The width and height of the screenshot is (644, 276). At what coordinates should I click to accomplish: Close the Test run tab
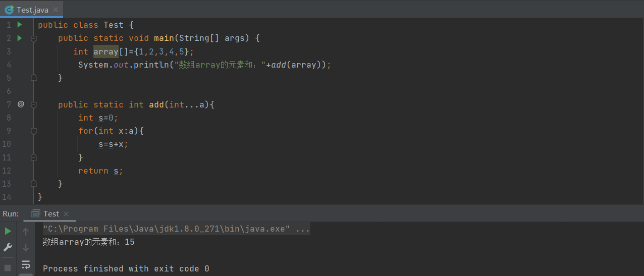66,214
